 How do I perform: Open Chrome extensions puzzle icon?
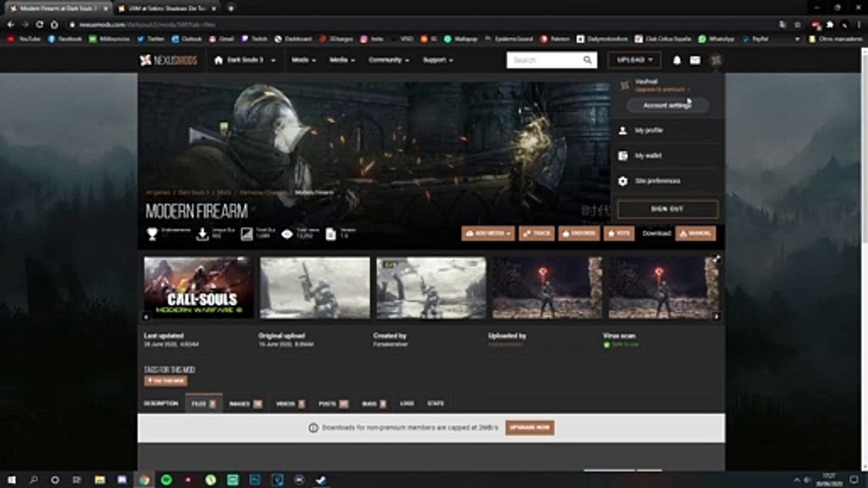pyautogui.click(x=829, y=24)
